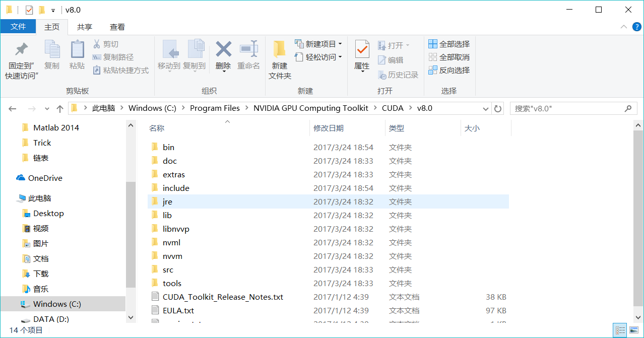Click the Move to icon

tap(170, 49)
